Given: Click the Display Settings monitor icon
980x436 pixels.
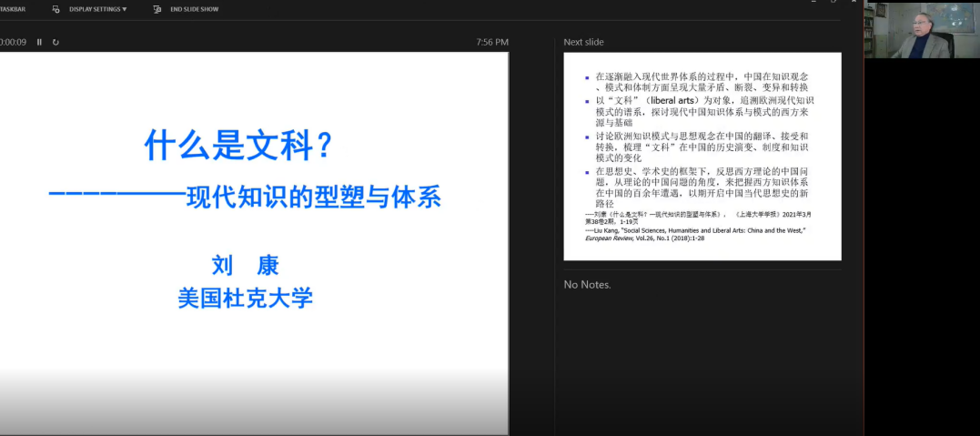Looking at the screenshot, I should coord(56,9).
